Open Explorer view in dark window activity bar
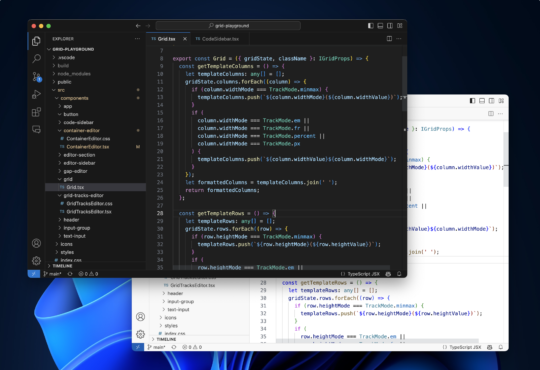Viewport: 540px width, 370px height. [36, 41]
